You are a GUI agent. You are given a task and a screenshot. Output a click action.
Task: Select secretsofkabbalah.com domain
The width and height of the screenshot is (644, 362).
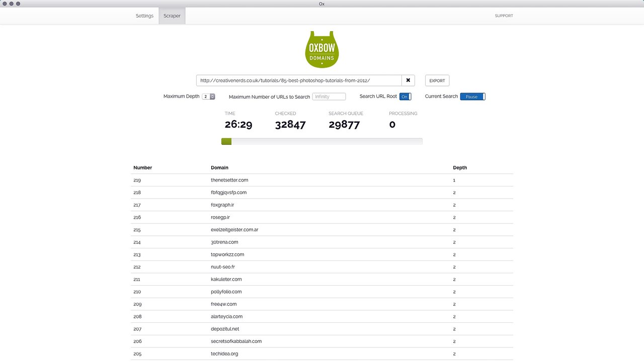point(236,341)
